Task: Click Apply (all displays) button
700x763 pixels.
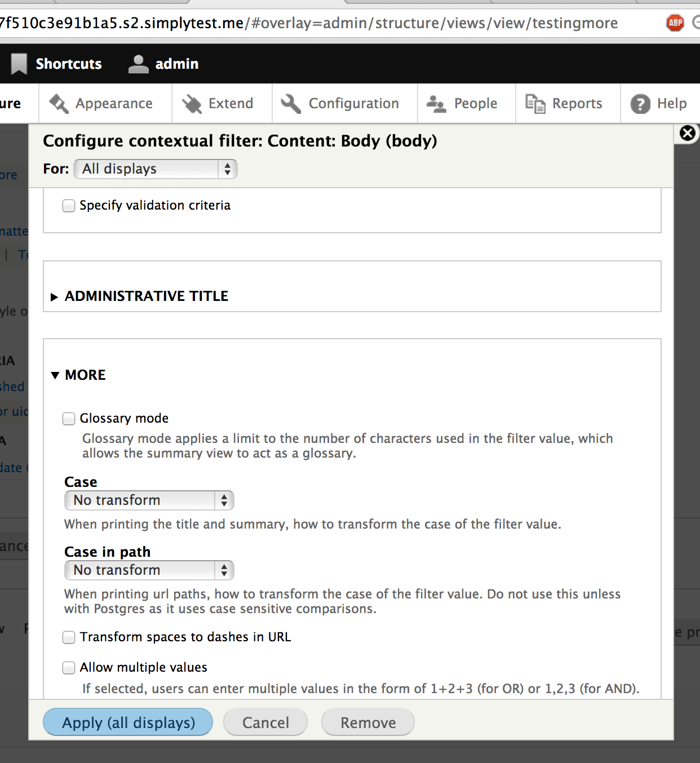Action: [x=128, y=722]
